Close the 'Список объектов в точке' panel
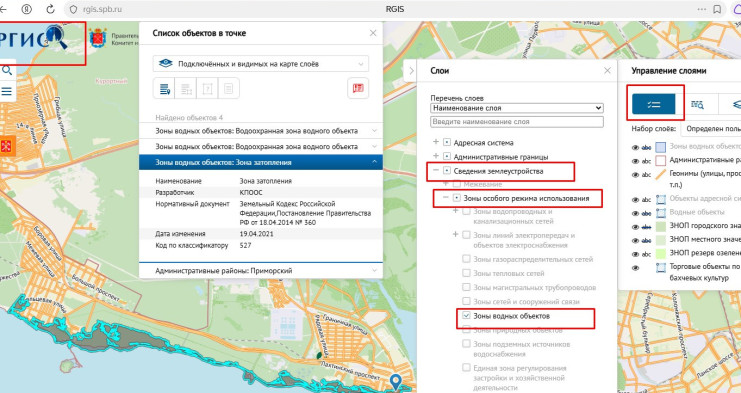Viewport: 741px width, 393px height. [x=373, y=33]
